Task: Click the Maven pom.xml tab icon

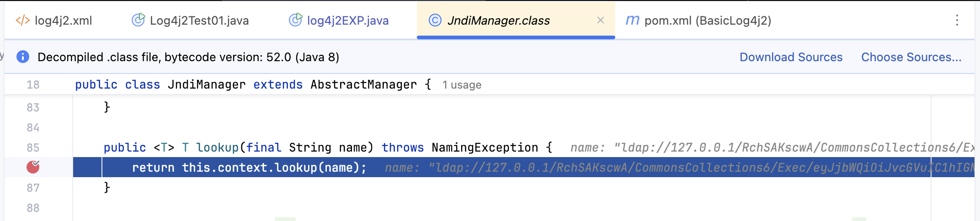Action: tap(633, 21)
